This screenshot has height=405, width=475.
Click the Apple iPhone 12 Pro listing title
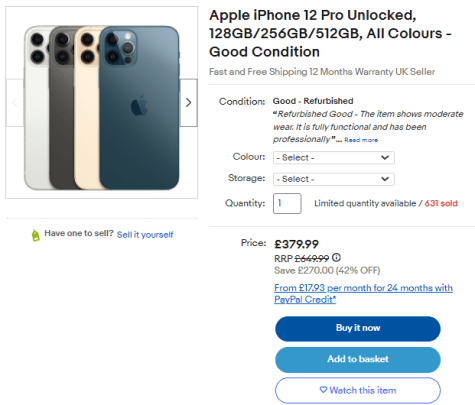[x=330, y=33]
